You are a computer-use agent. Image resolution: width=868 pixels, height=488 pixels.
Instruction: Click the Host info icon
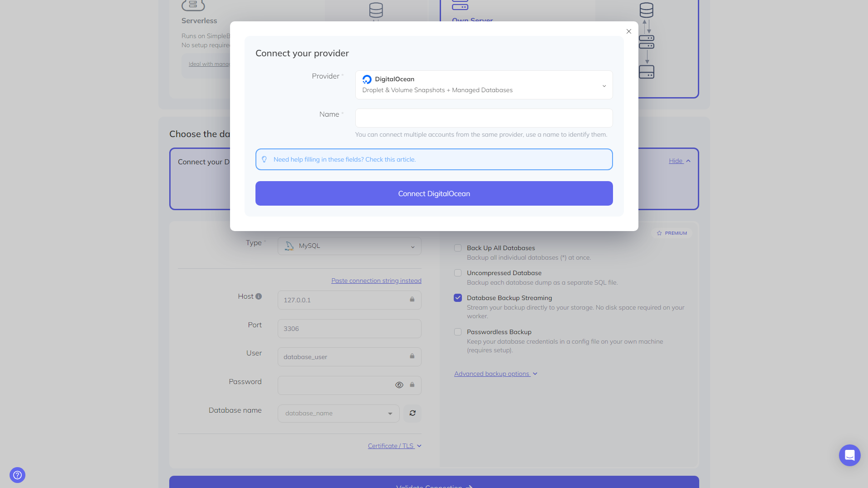[x=259, y=296]
